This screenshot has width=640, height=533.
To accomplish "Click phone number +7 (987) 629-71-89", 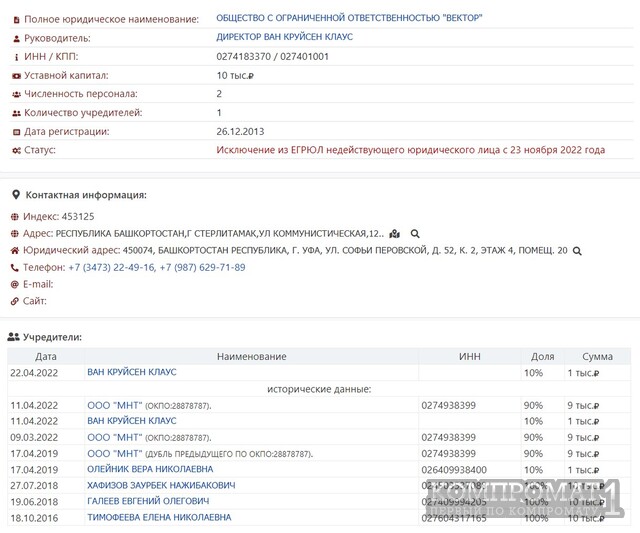I will [202, 267].
